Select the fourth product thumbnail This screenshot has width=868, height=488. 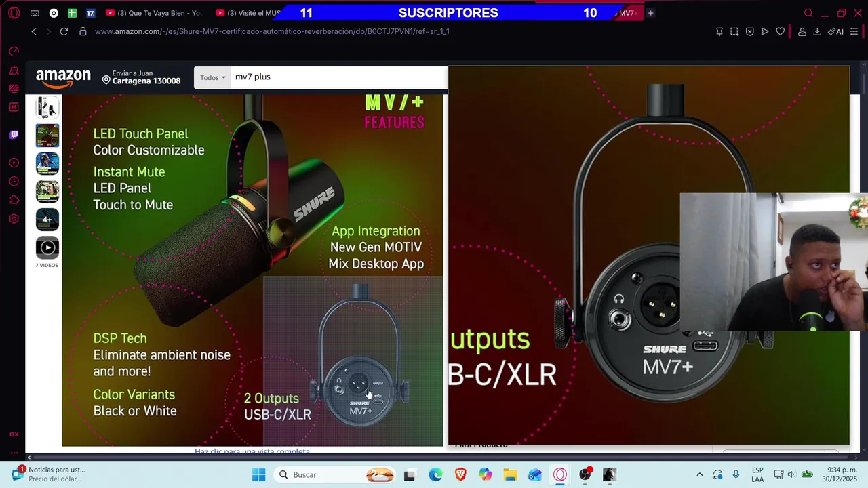[x=47, y=191]
